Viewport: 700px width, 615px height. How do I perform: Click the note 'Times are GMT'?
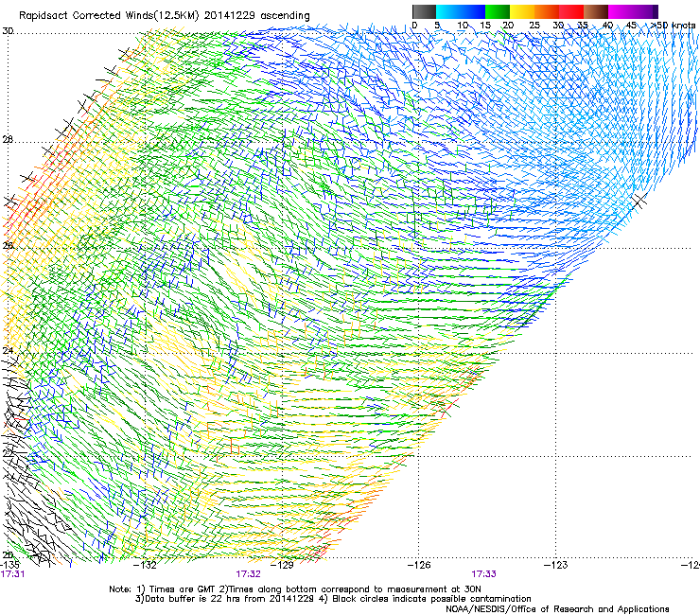coord(182,589)
